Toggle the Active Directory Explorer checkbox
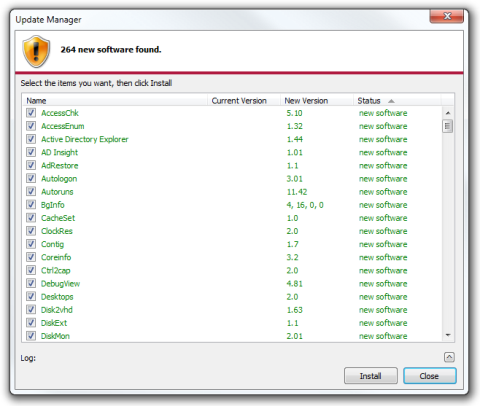 click(x=31, y=139)
